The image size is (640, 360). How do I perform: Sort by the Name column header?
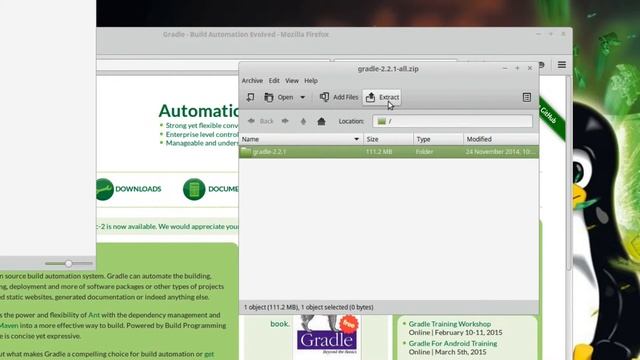[x=301, y=139]
